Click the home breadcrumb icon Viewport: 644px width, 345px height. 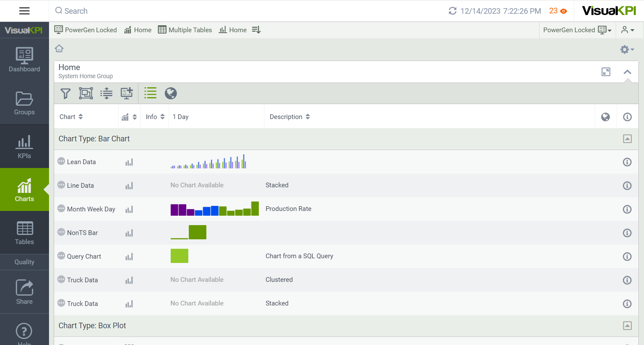[x=59, y=49]
